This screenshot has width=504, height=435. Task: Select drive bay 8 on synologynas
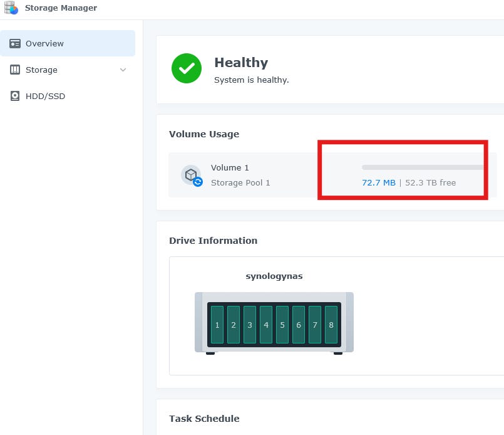pos(331,325)
